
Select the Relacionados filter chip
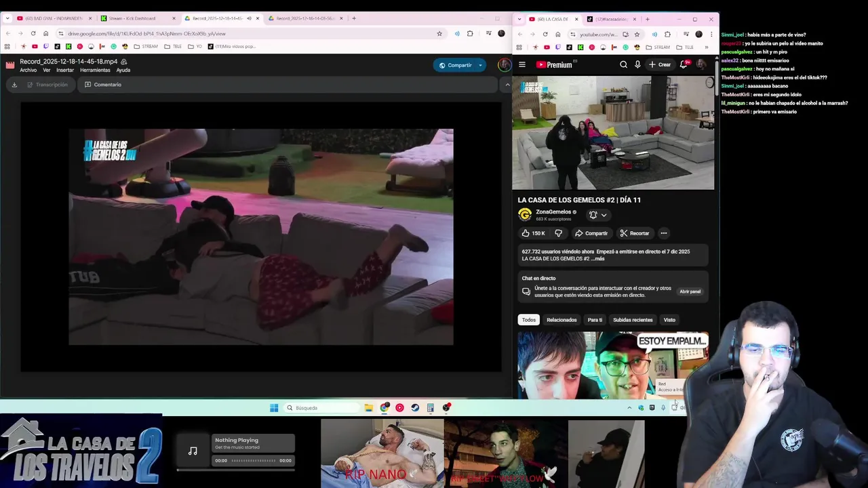point(561,320)
